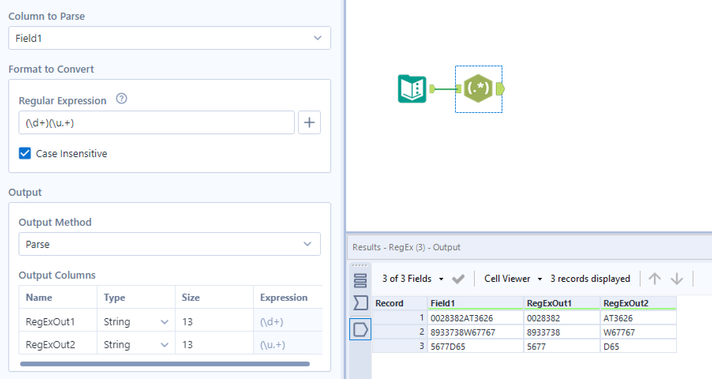The image size is (712, 379).
Task: Click the RegEx tool output anchor
Action: (x=500, y=89)
